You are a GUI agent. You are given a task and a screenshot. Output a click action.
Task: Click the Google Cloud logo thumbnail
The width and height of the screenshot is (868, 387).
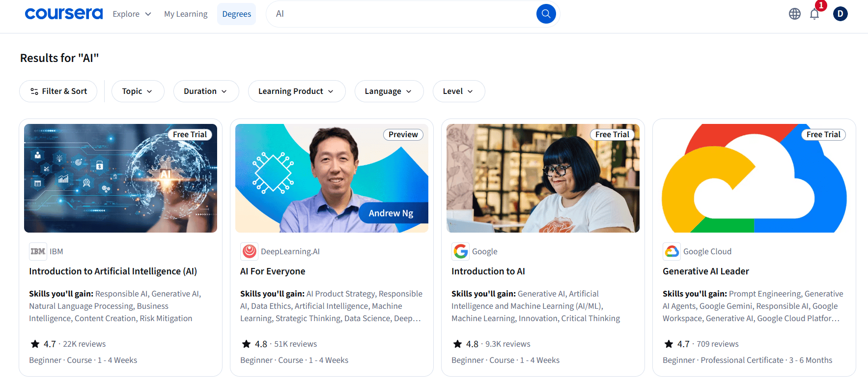754,178
